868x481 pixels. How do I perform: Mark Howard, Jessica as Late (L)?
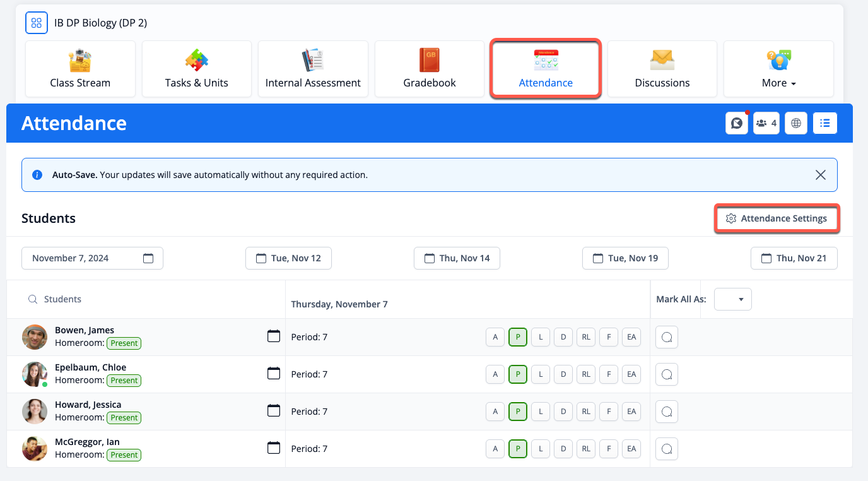[x=541, y=412]
